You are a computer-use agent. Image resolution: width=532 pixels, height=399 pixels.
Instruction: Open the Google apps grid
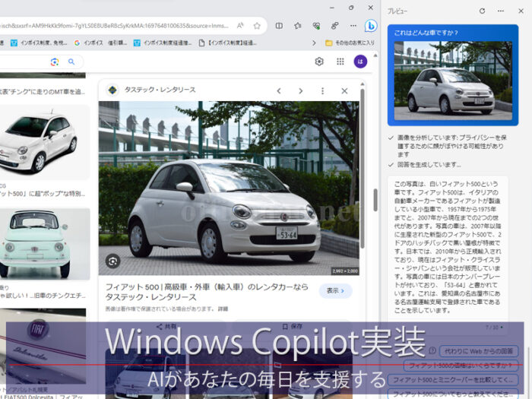pyautogui.click(x=340, y=62)
